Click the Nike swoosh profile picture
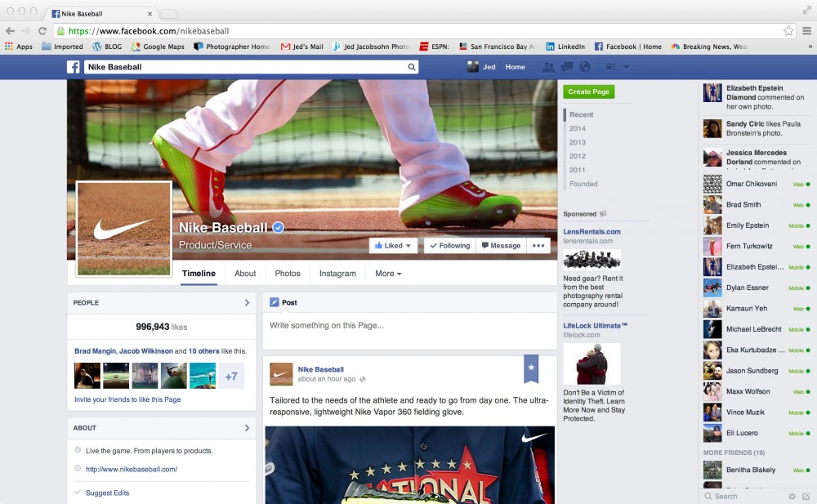The height and width of the screenshot is (504, 817). [x=124, y=229]
